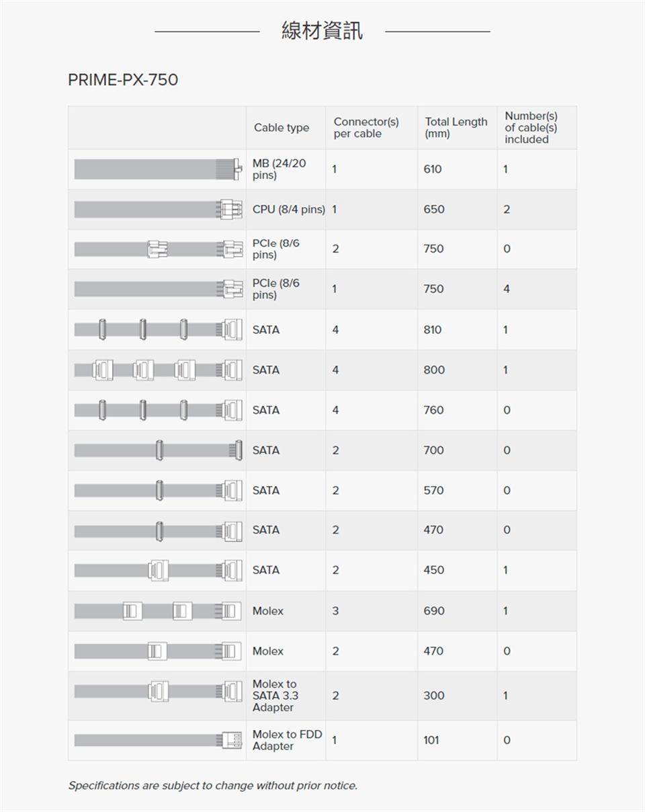Click the Molex to SATA 3.3 Adapter illustration
The image size is (645, 812).
(x=157, y=691)
